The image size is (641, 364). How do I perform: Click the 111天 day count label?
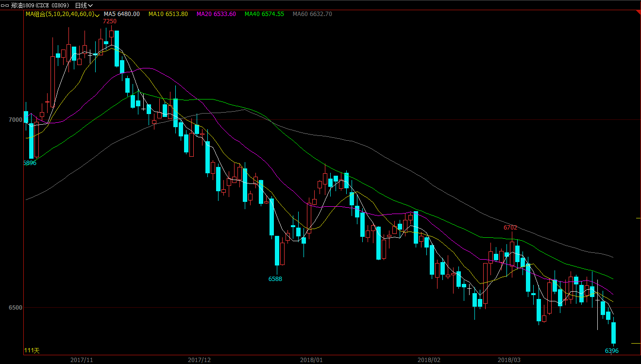(32, 350)
